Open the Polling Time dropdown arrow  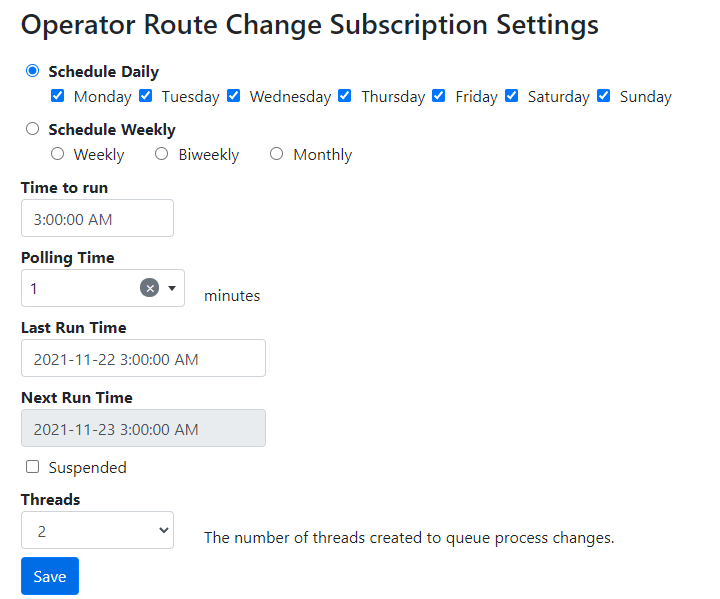(x=172, y=288)
